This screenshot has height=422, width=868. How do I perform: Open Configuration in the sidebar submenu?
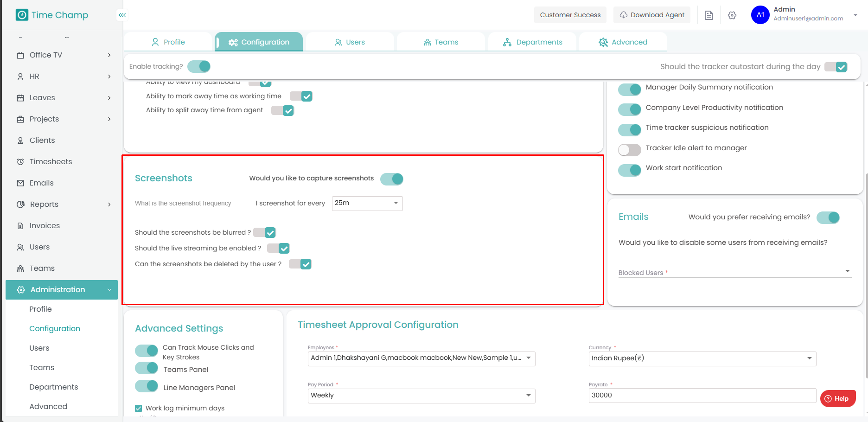(x=55, y=329)
